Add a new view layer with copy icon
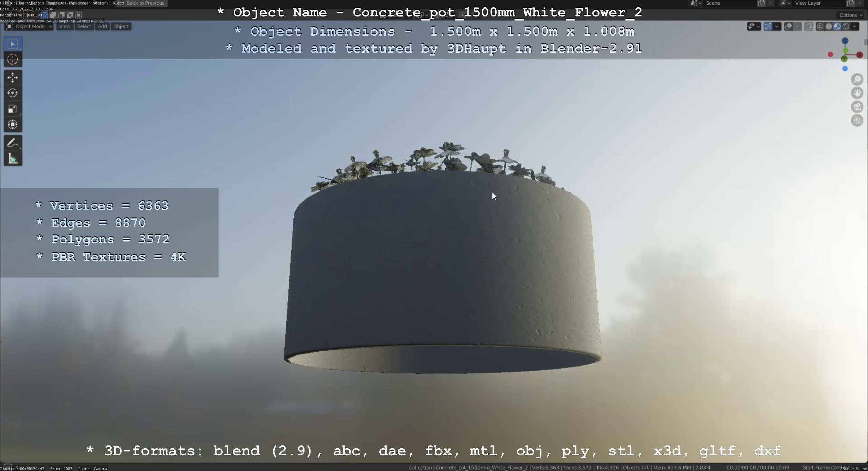The height and width of the screenshot is (471, 868). click(850, 3)
